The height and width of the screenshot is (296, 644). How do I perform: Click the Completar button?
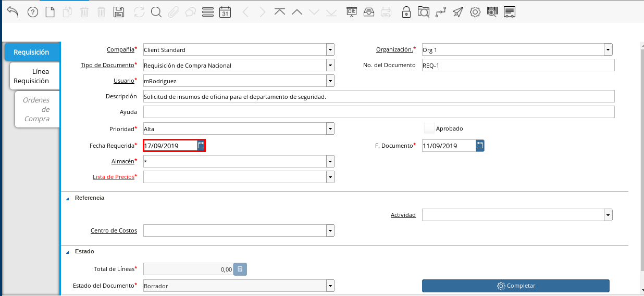click(515, 286)
